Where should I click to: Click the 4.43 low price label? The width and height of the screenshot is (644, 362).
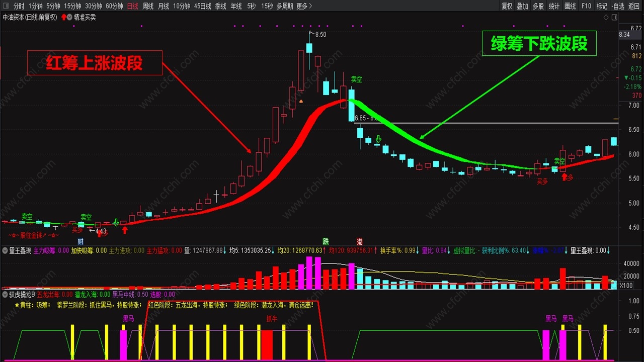[101, 231]
